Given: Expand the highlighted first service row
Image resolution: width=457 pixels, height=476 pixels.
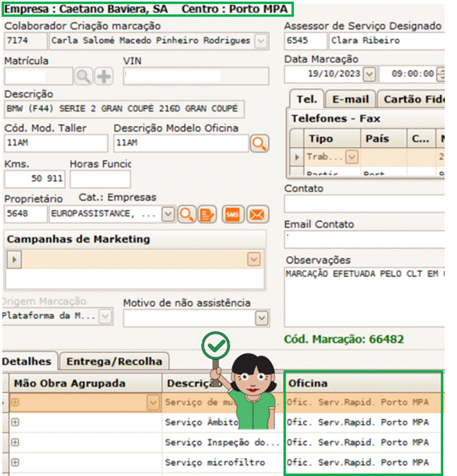Looking at the screenshot, I should tap(15, 402).
